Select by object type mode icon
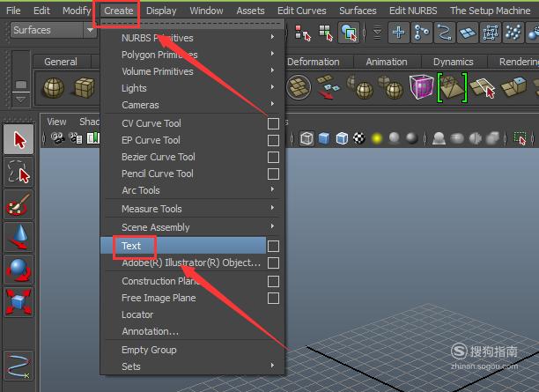The image size is (539, 392). click(x=326, y=33)
